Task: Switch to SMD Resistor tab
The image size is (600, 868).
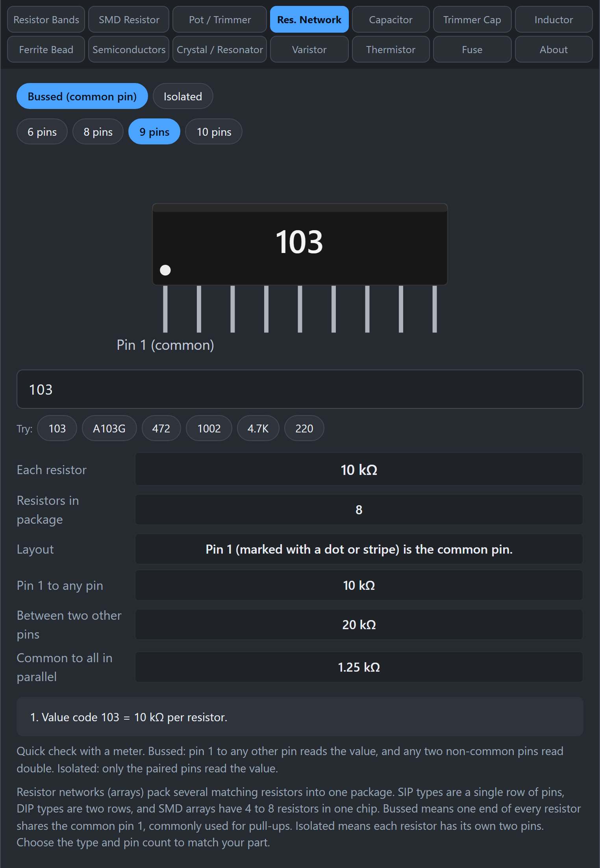Action: [129, 19]
